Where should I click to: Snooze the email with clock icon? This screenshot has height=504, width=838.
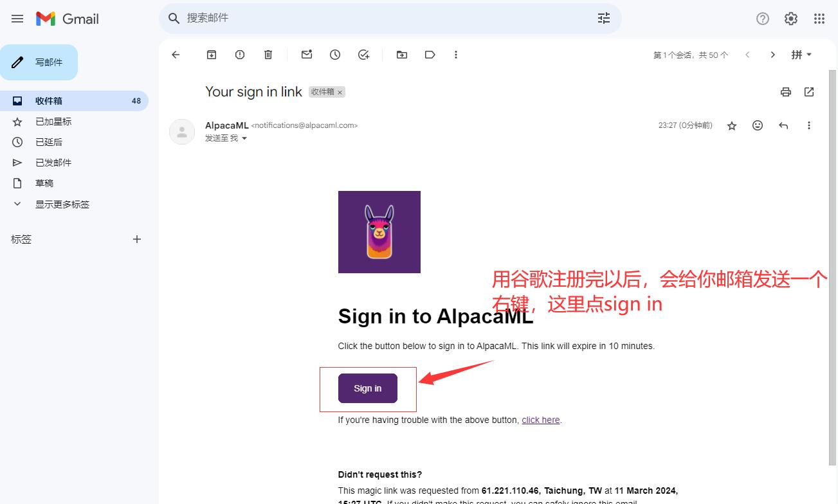[335, 55]
